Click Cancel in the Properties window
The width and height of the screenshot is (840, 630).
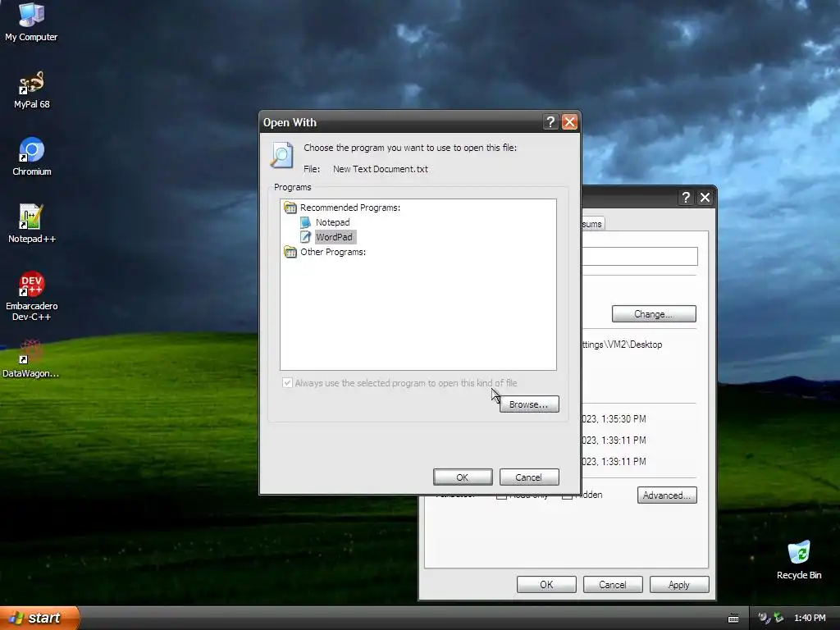612,584
